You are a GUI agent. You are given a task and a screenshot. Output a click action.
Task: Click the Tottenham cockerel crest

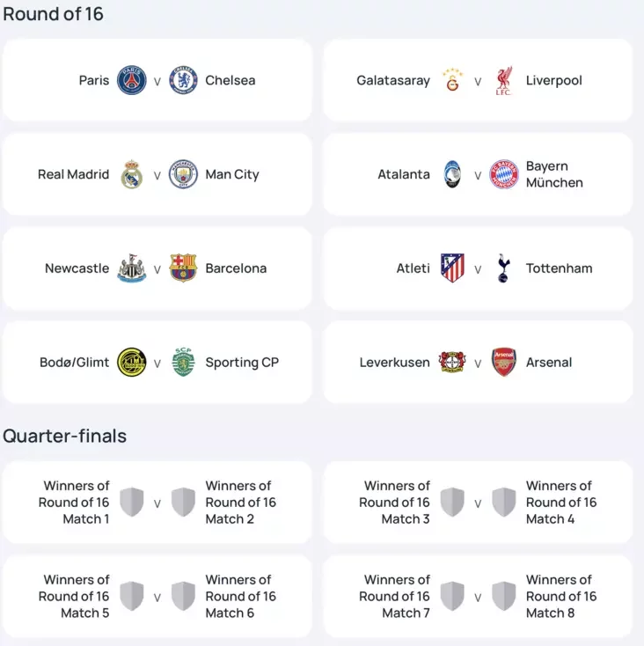(503, 268)
